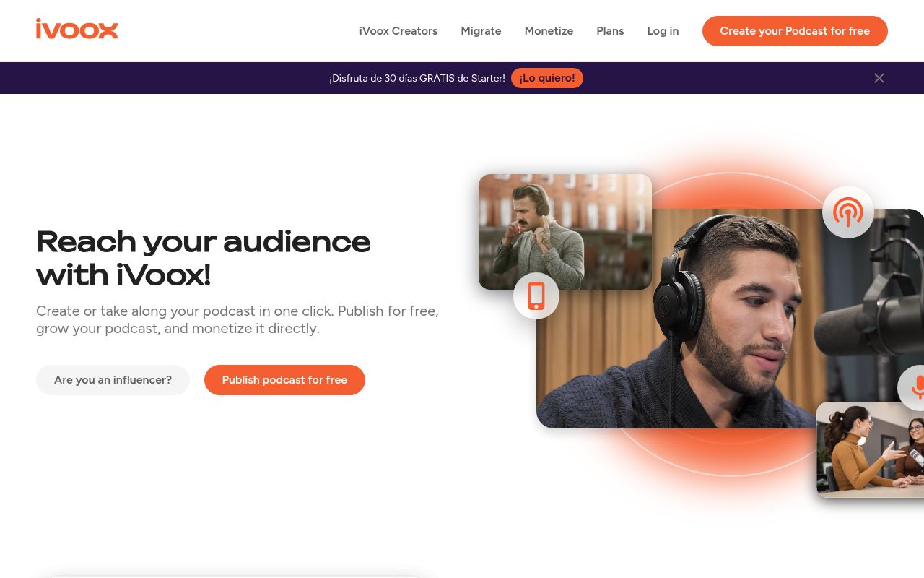Go to the Migrate page
Screen dimensions: 924x578
pos(481,31)
